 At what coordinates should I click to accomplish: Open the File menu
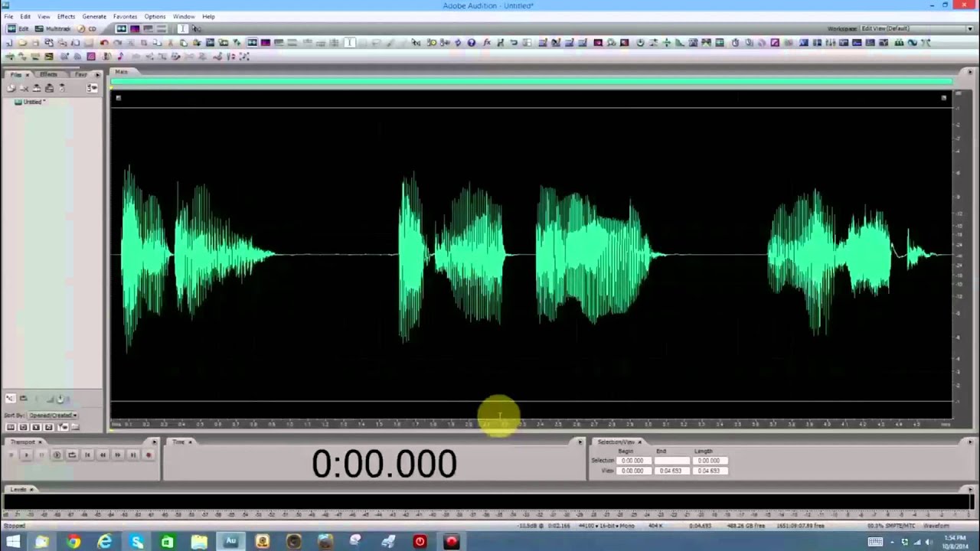[8, 16]
